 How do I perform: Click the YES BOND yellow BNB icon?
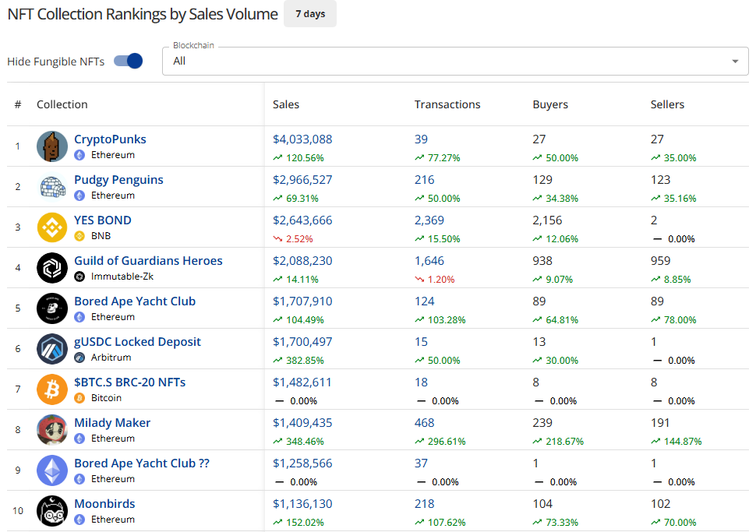(x=52, y=227)
